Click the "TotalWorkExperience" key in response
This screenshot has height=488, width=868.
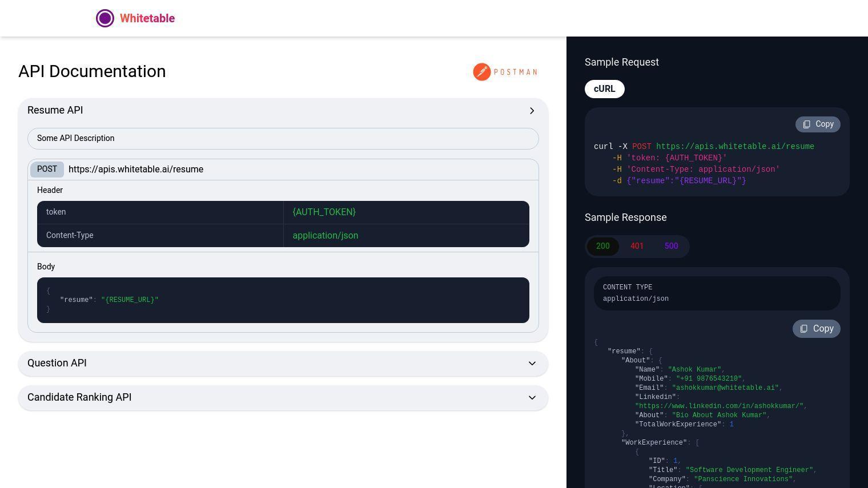click(x=678, y=425)
